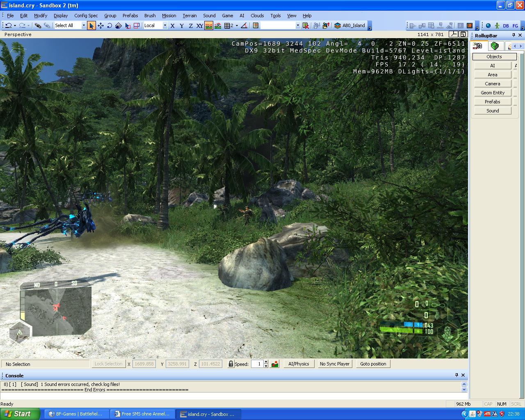The width and height of the screenshot is (525, 420).
Task: Click the Redo arrow icon
Action: point(22,25)
